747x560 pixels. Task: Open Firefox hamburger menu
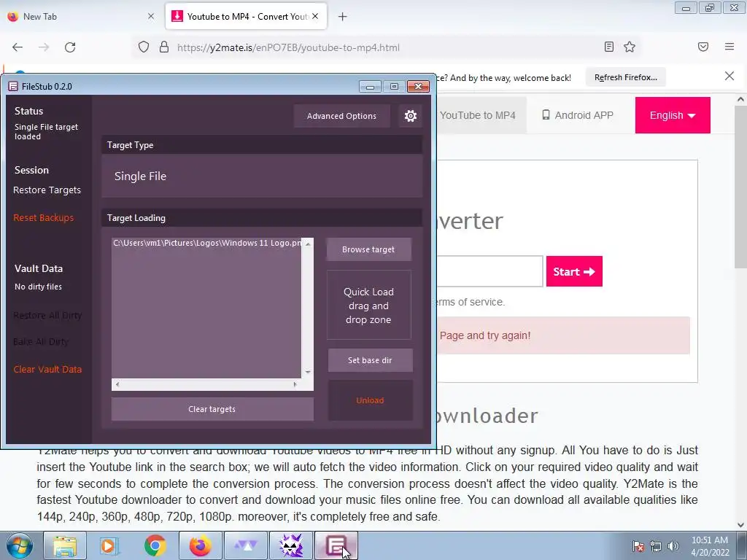coord(729,47)
